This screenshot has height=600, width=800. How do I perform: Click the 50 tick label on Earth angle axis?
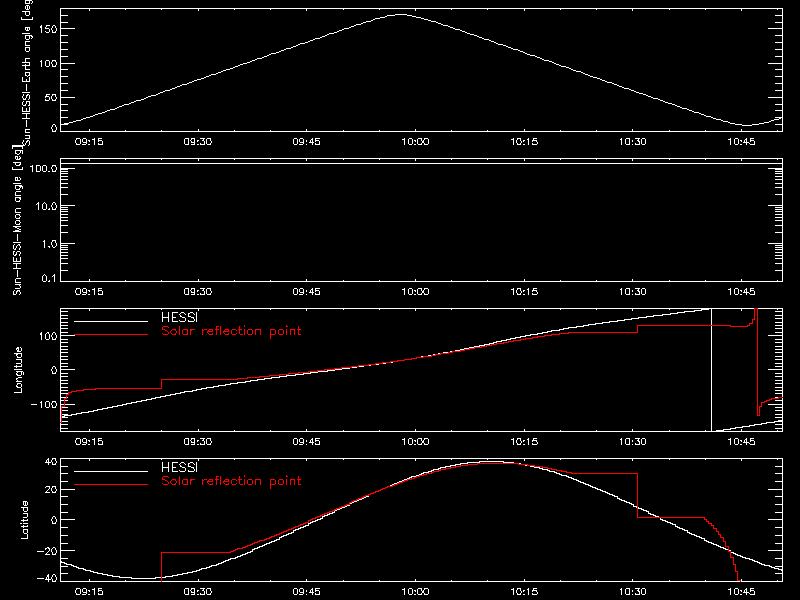point(51,97)
